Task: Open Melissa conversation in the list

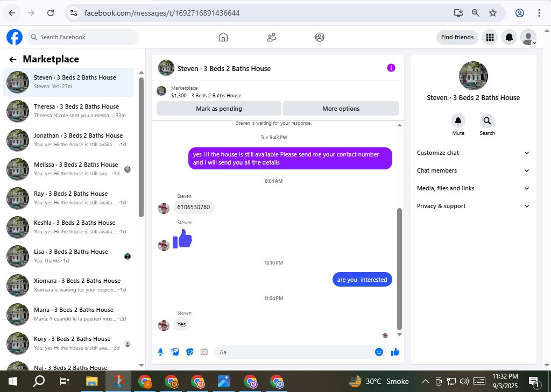Action: point(68,169)
